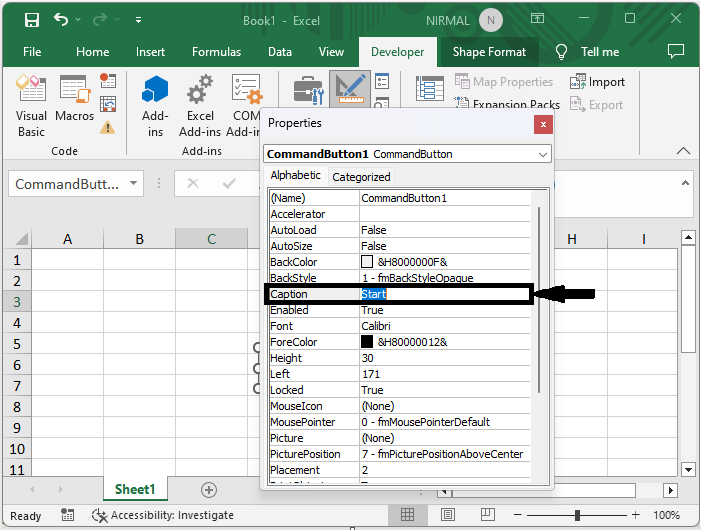Open macro recording status bar icon
The width and height of the screenshot is (701, 530).
[x=68, y=515]
